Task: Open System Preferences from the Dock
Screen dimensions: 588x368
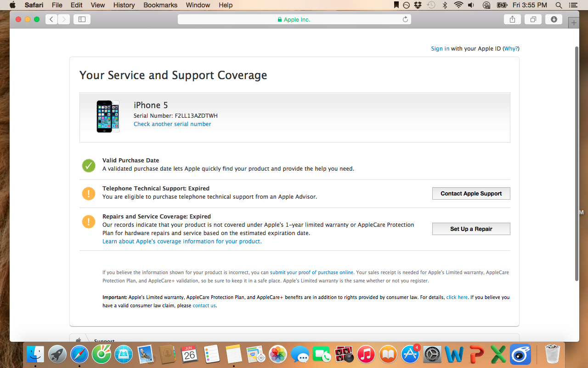Action: (432, 355)
